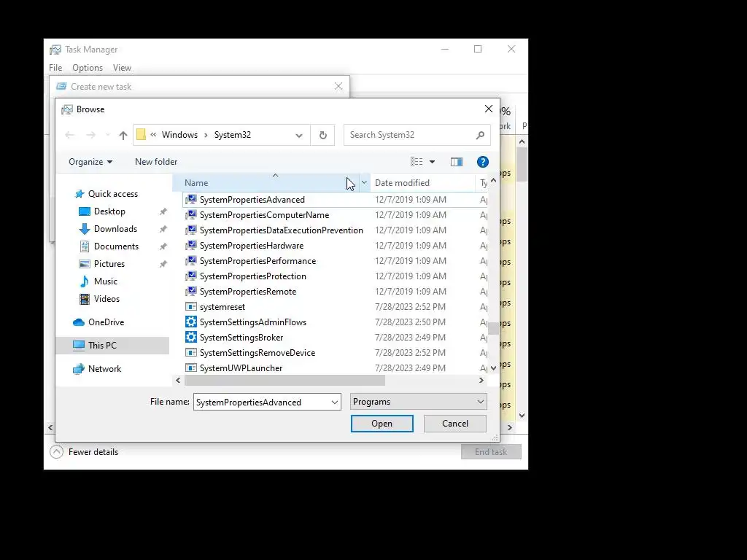Open recent locations dropdown arrow
Viewport: 747px width, 560px height.
[x=108, y=135]
